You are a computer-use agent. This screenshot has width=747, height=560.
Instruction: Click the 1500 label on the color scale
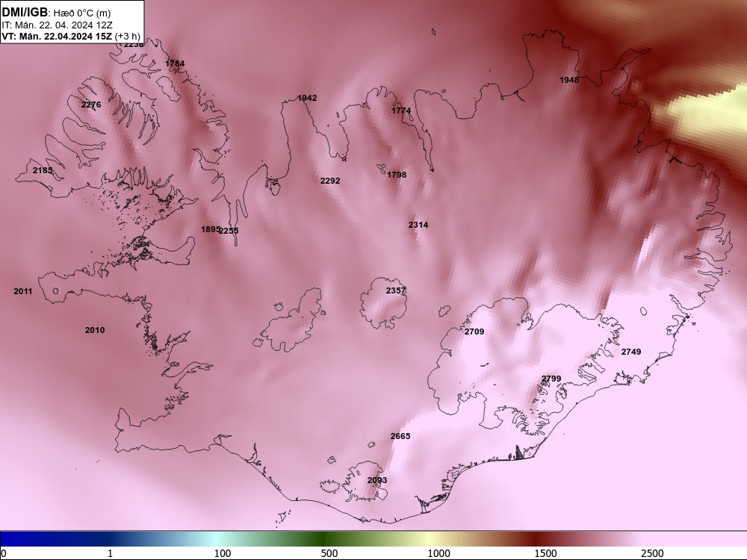[x=545, y=553]
